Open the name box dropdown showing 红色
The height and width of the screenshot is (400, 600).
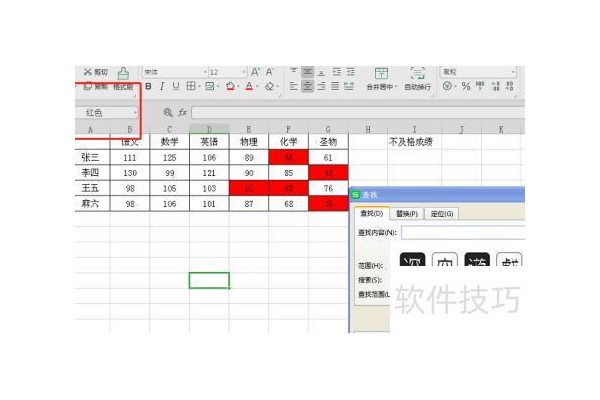tap(135, 113)
